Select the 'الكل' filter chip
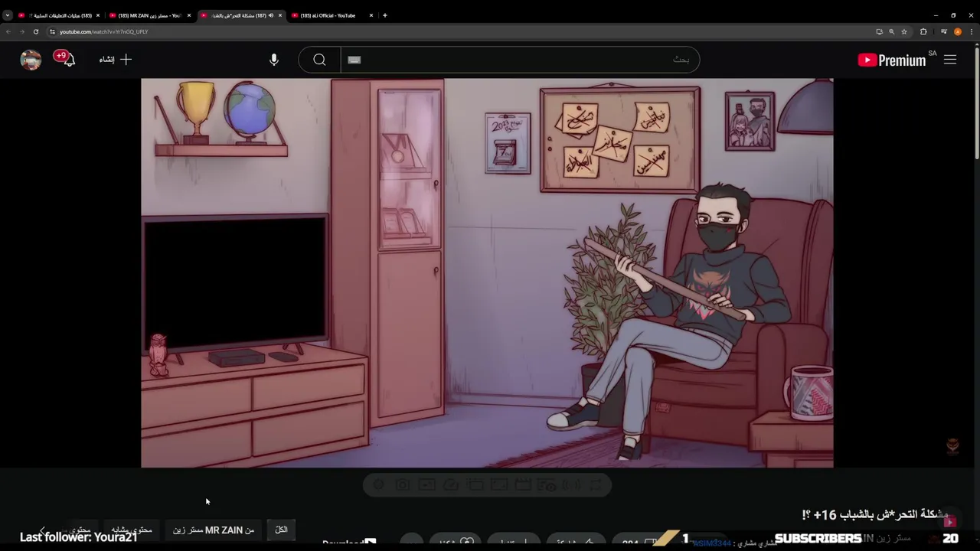 pyautogui.click(x=281, y=530)
